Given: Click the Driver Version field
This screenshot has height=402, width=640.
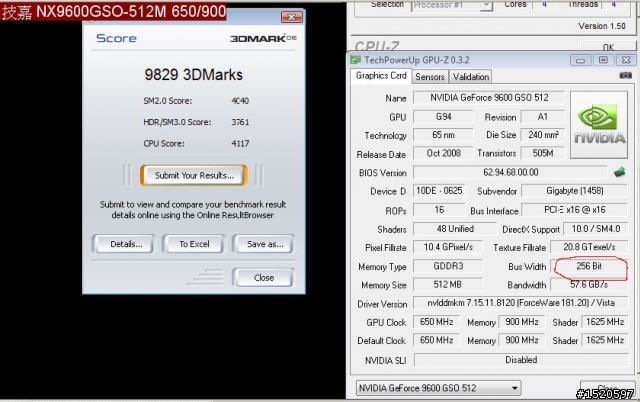Looking at the screenshot, I should tap(520, 303).
